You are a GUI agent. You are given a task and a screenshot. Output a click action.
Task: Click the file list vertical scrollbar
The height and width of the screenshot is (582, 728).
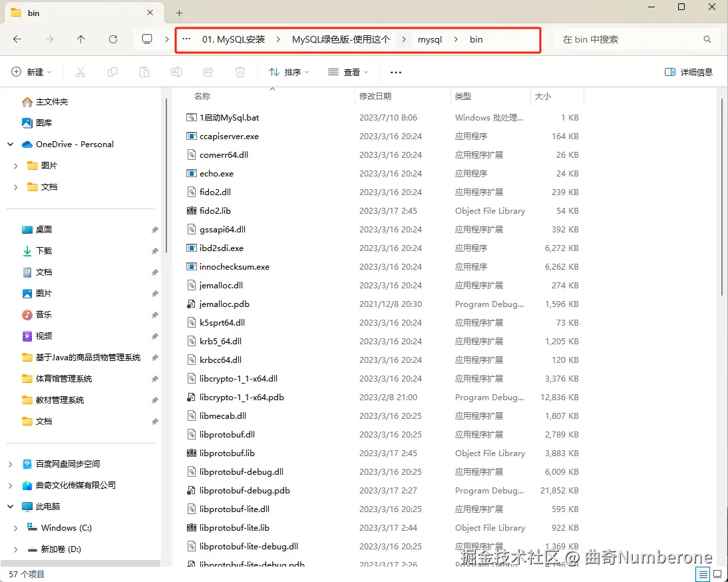[x=722, y=197]
